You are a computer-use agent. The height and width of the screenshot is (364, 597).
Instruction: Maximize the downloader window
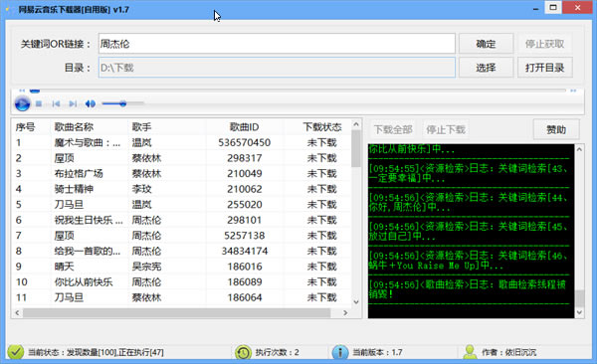click(x=553, y=8)
